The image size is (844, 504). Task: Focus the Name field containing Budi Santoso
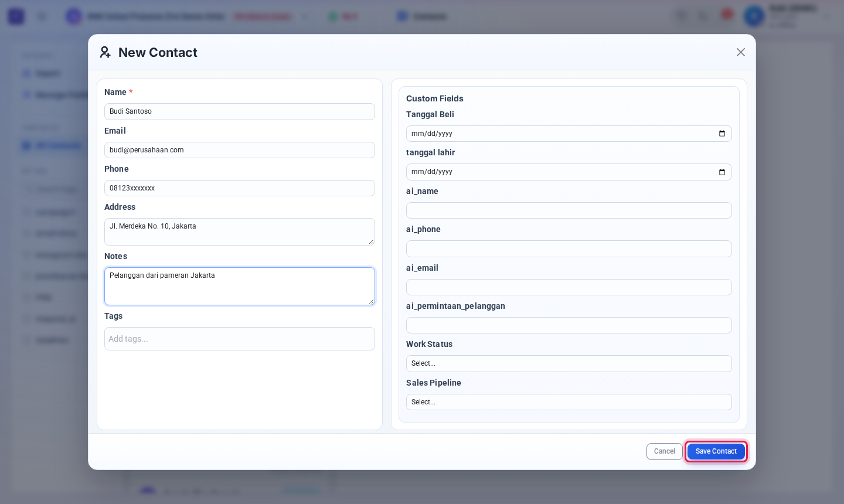tap(240, 111)
